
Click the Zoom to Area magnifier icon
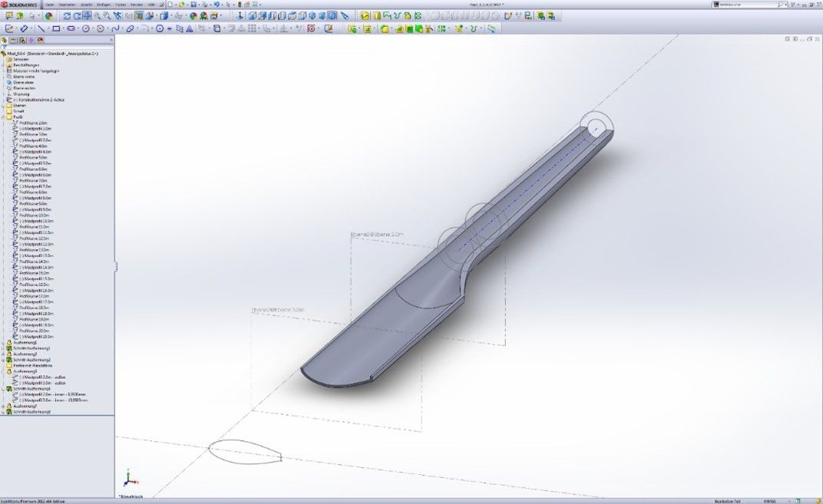coord(107,16)
